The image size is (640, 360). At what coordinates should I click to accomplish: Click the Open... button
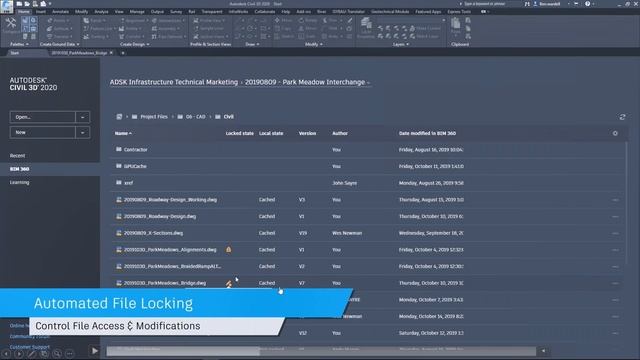point(42,117)
